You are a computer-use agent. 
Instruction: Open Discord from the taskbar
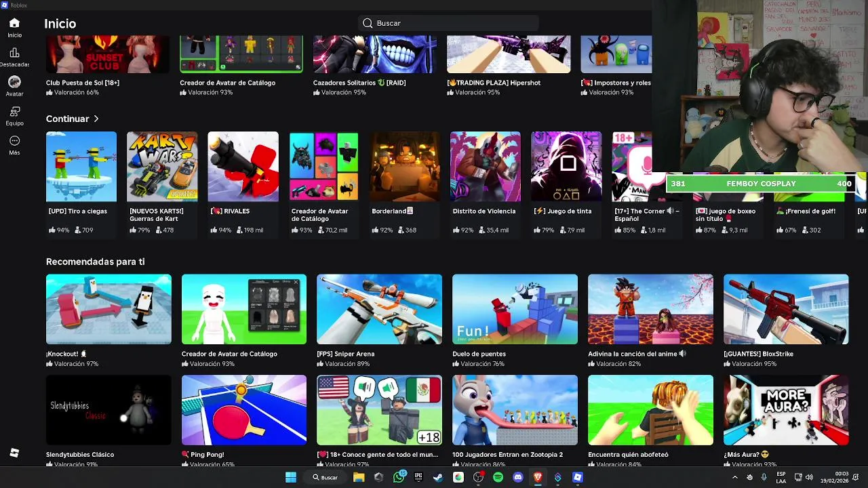point(518,477)
